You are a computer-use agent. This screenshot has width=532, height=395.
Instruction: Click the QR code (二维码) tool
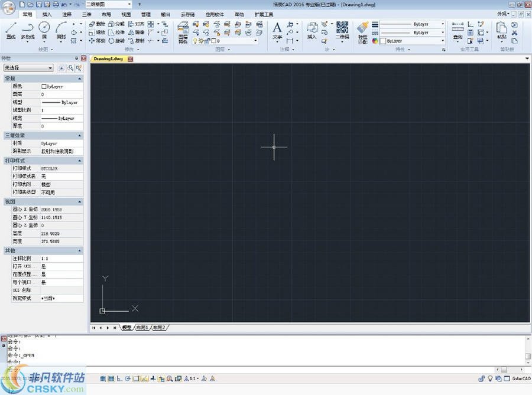point(342,31)
